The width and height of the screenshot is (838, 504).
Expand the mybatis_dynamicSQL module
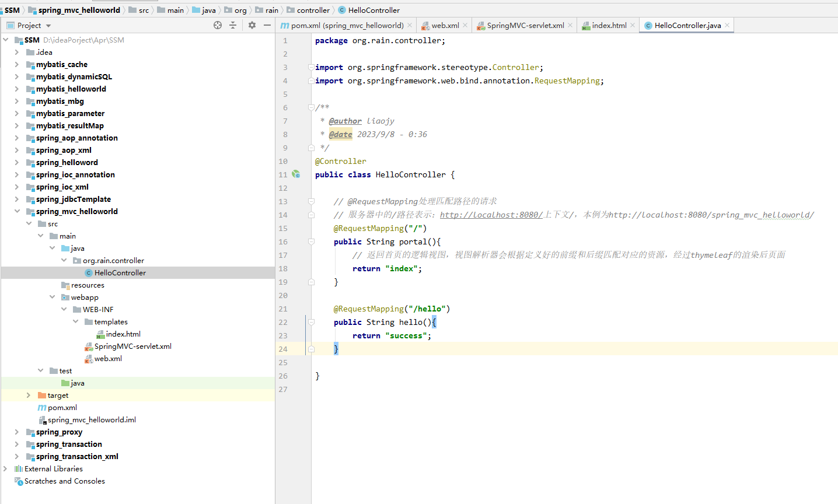point(17,76)
